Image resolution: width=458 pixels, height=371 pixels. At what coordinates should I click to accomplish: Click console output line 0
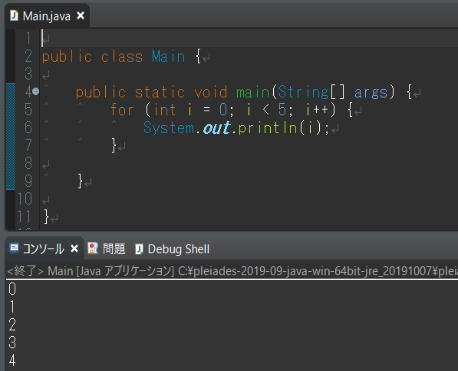coord(12,289)
